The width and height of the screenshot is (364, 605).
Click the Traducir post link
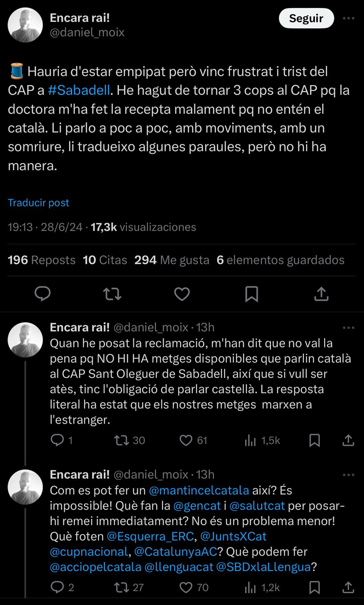pyautogui.click(x=39, y=203)
